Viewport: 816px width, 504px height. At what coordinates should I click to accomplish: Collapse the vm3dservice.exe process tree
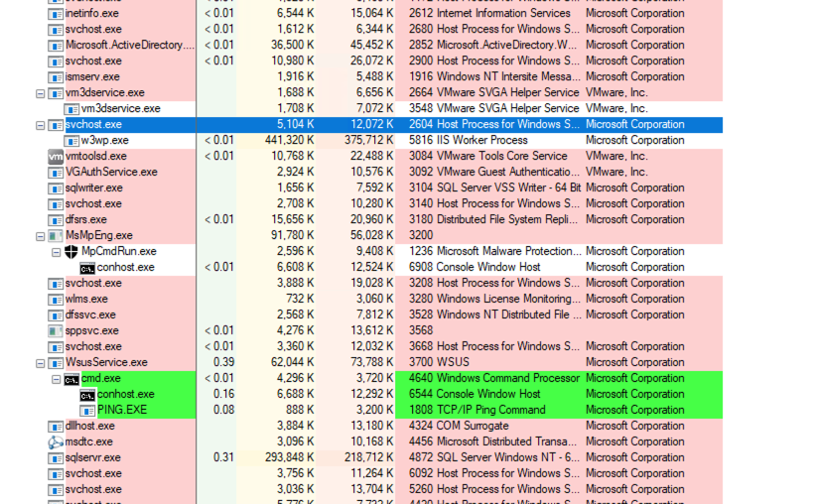pos(40,93)
